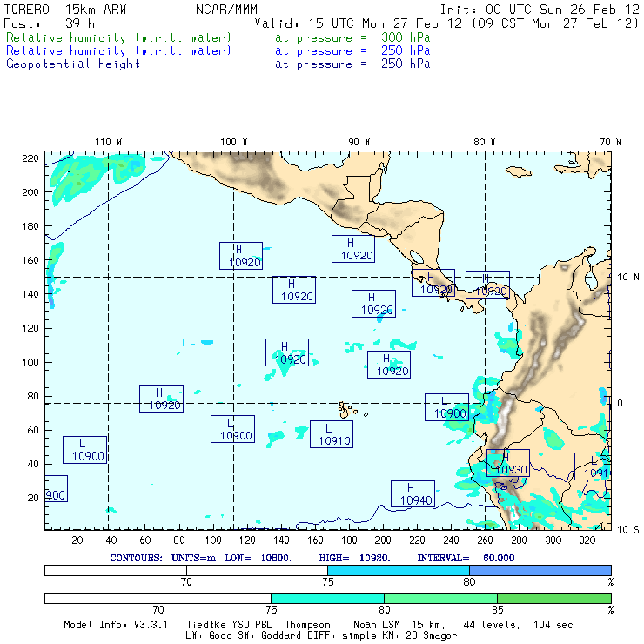Click the 'H 10940' high-height label box
The width and height of the screenshot is (644, 644).
413,493
